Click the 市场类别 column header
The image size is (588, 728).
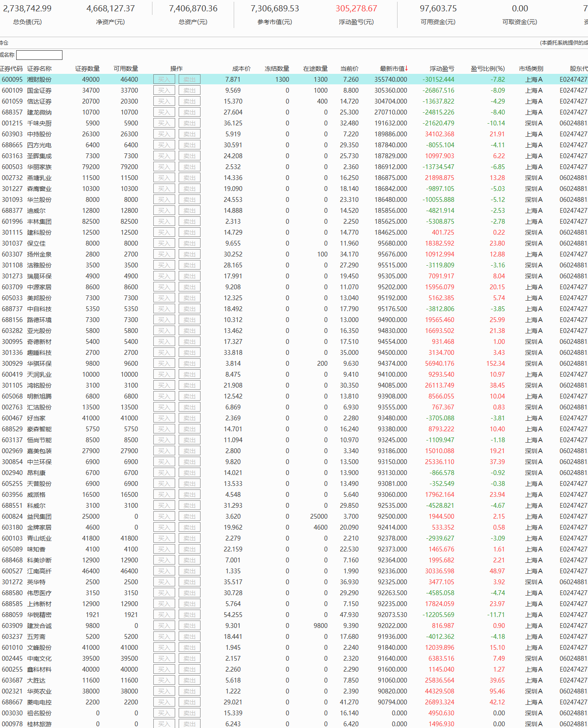coord(531,69)
